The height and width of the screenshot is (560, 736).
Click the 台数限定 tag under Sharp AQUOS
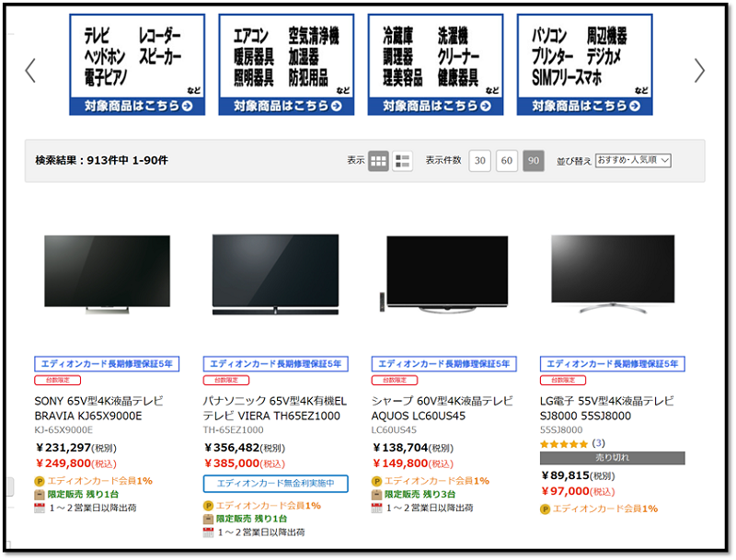point(395,380)
